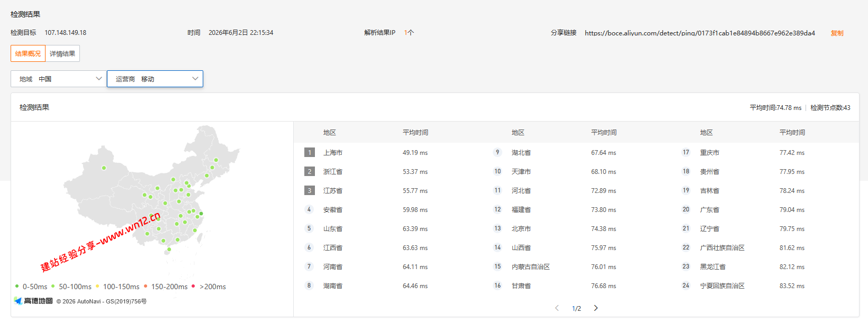Click rank 17 badge for 重庆市

click(x=686, y=152)
